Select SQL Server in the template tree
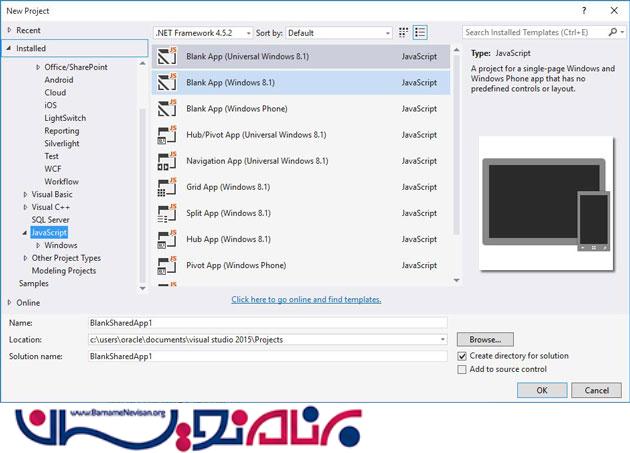The width and height of the screenshot is (630, 453). [50, 220]
